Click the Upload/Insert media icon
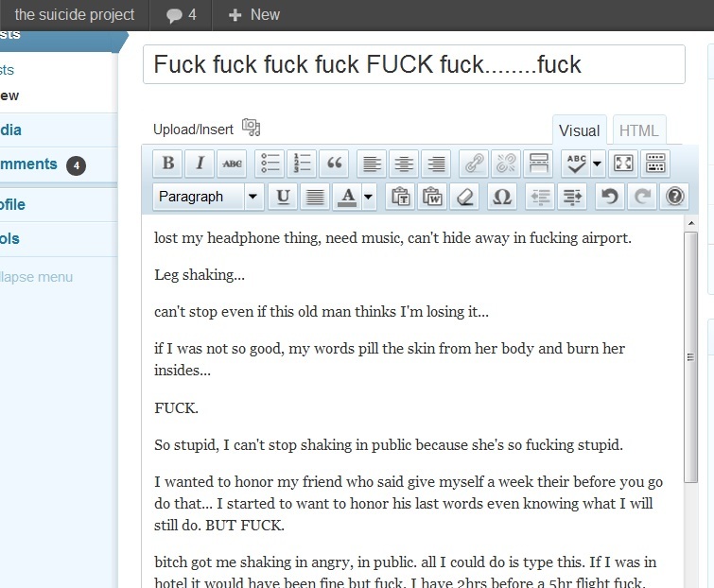 click(251, 128)
